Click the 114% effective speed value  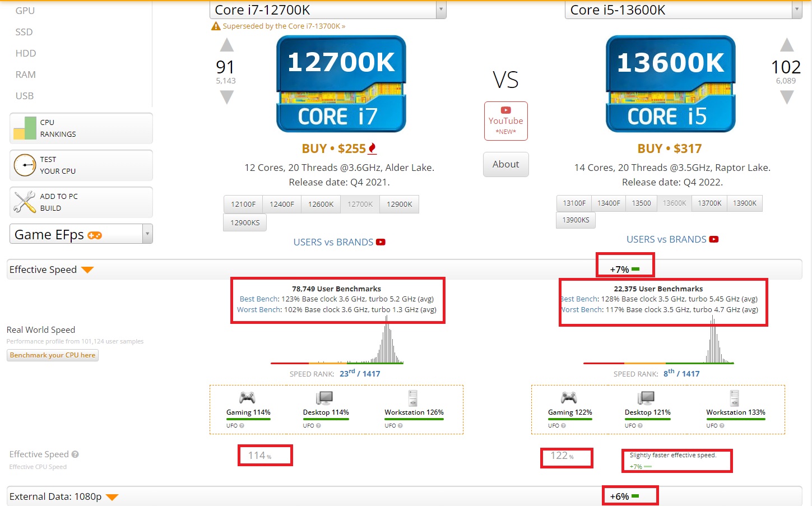259,456
